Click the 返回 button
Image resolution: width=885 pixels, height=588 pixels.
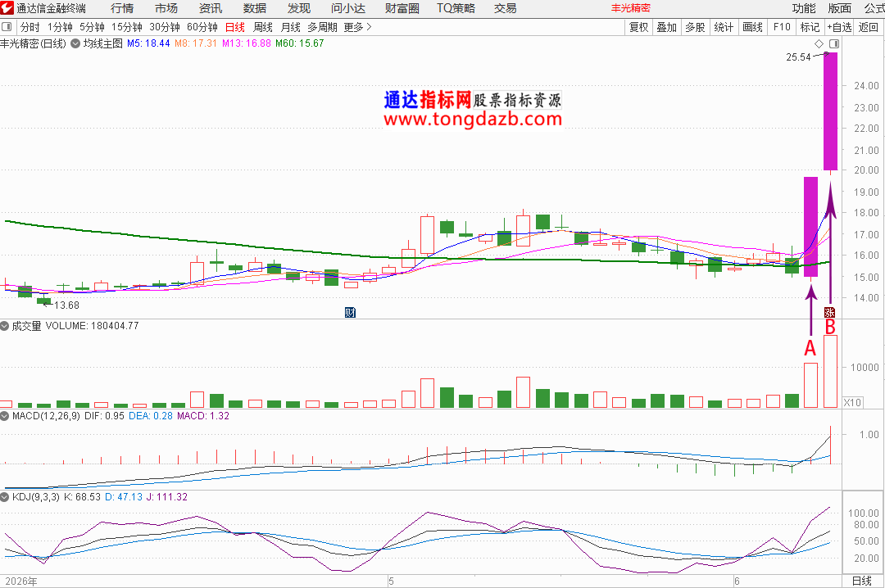coord(868,26)
